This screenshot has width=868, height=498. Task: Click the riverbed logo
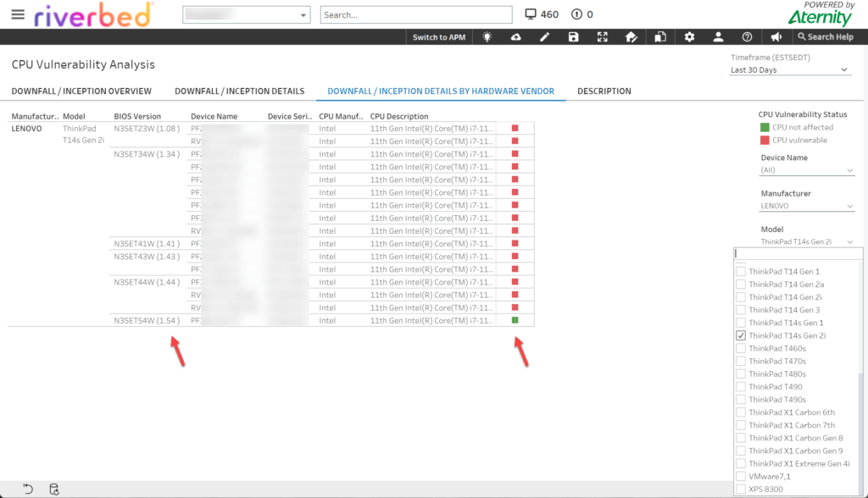(x=92, y=15)
